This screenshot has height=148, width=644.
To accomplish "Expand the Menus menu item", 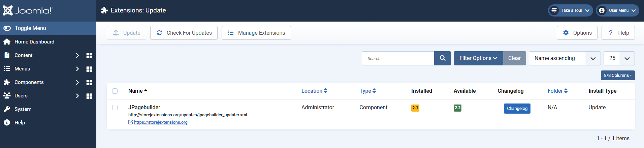I will [x=41, y=69].
